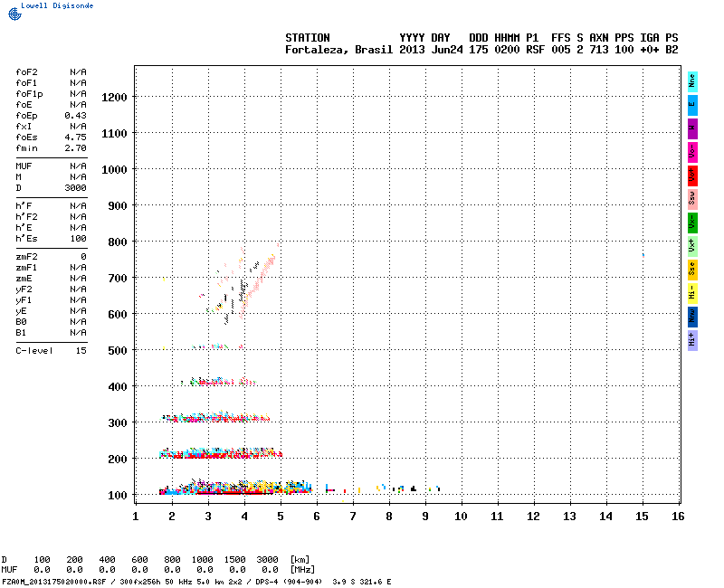Image resolution: width=724 pixels, height=588 pixels.
Task: Click the B1 parameter label
Action: [x=21, y=333]
